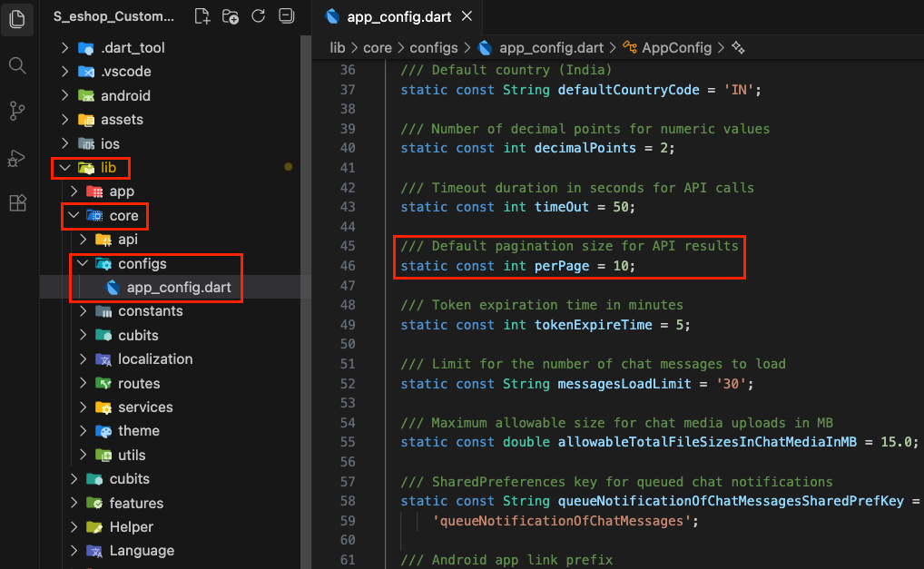Refresh the explorer file tree
This screenshot has height=569, width=924.
(x=258, y=16)
